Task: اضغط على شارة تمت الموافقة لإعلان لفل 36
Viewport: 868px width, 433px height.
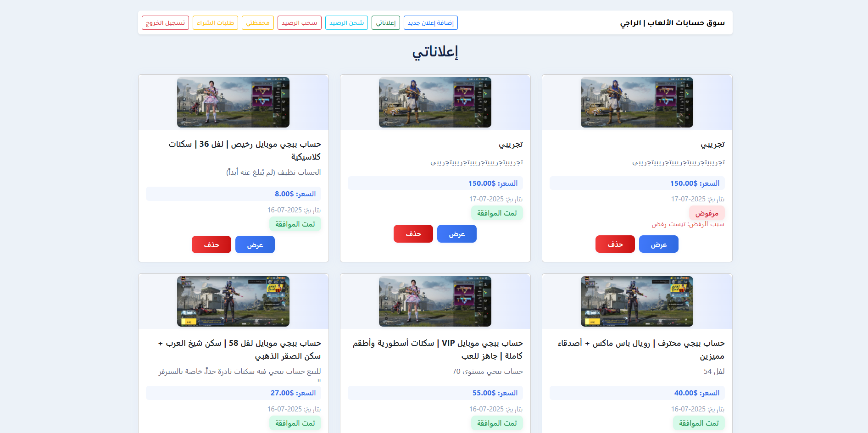Action: [295, 224]
